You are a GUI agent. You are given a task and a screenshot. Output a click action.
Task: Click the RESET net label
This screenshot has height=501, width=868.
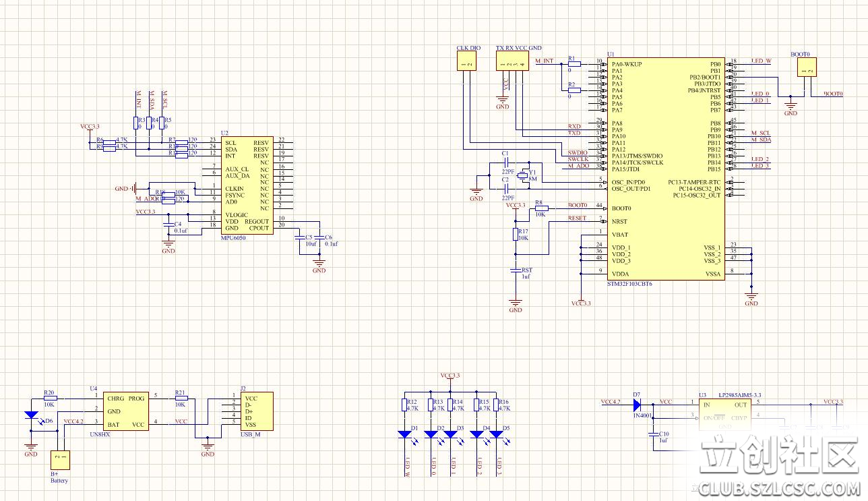tap(577, 218)
